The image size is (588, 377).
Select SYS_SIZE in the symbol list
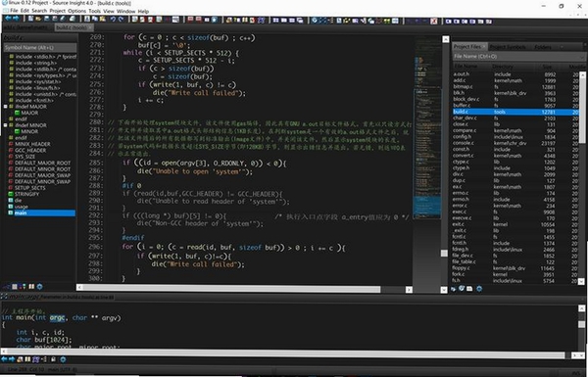pyautogui.click(x=24, y=157)
